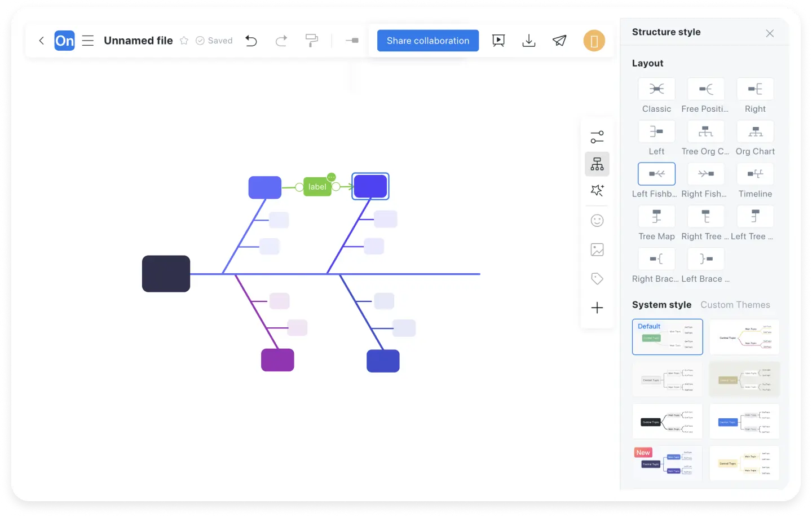Screen dimensions: 812x517
Task: Open the AI sparkle star tool
Action: [x=597, y=191]
